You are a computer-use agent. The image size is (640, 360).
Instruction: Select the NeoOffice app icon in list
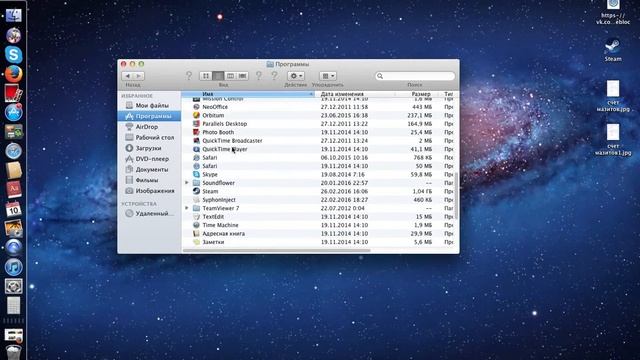(x=196, y=107)
